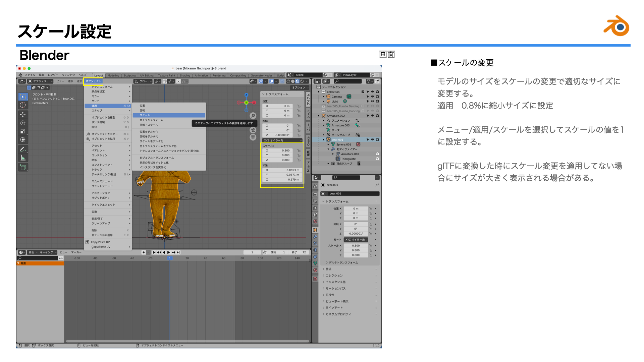Viewport: 644px width, 362px height.
Task: Toggle Light visibility eye in outliner
Action: (x=372, y=101)
